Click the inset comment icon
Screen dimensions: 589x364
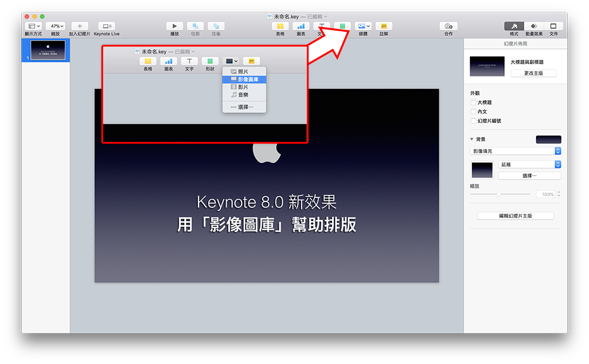pos(252,61)
